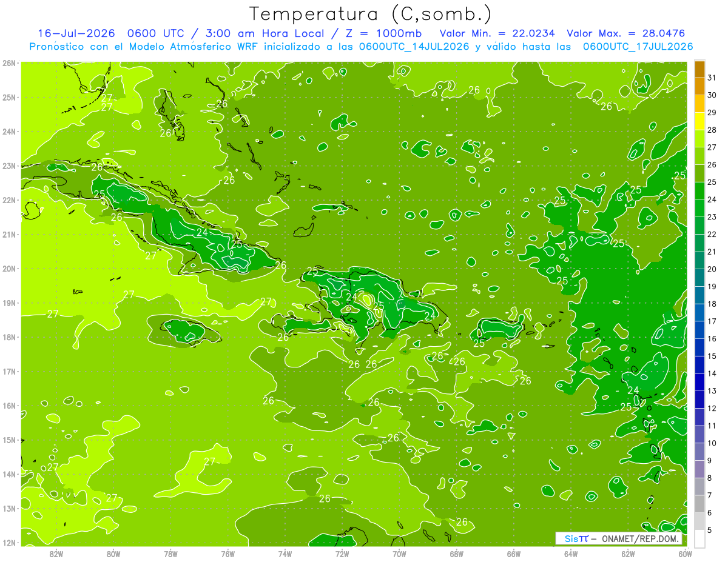Click the orange colorbar swatch between 30 and 31
Viewport: 728px width, 562px height.
pyautogui.click(x=699, y=87)
